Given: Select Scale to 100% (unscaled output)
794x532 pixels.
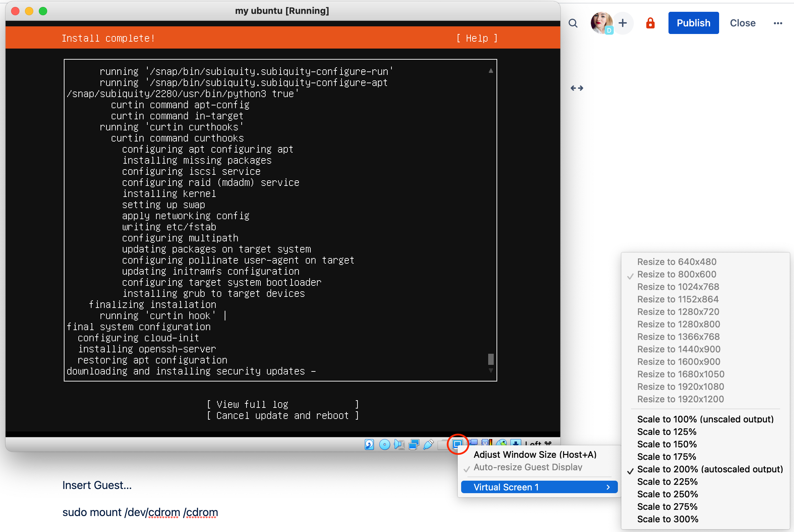Looking at the screenshot, I should click(705, 419).
